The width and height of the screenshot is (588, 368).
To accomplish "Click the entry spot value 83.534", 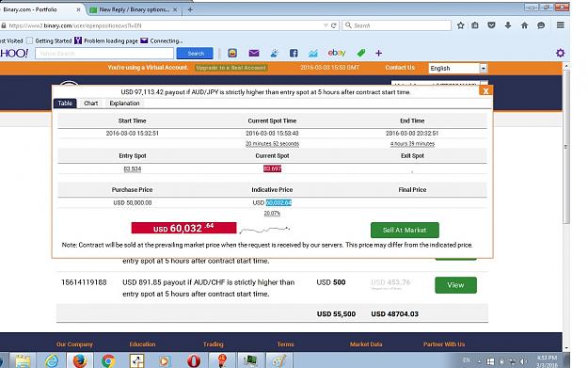I will tap(133, 168).
